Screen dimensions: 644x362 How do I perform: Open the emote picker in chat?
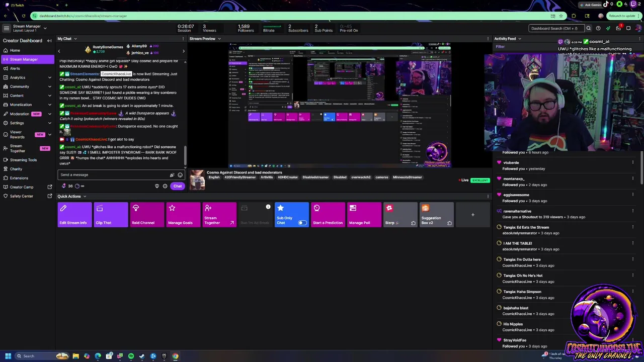180,175
